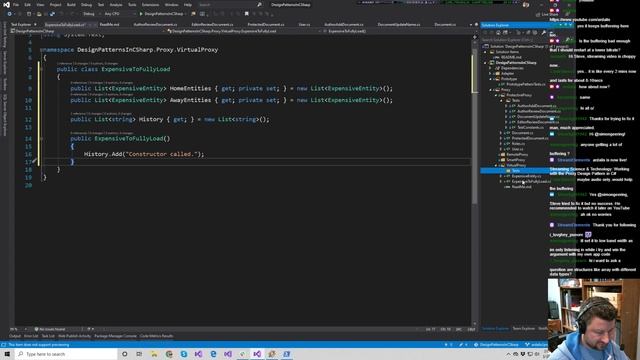Open the member navigation dropdown ExpensiveToFullyLoad()

[x=396, y=31]
